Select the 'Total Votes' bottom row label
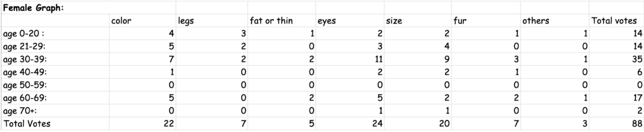The image size is (644, 132). click(27, 123)
